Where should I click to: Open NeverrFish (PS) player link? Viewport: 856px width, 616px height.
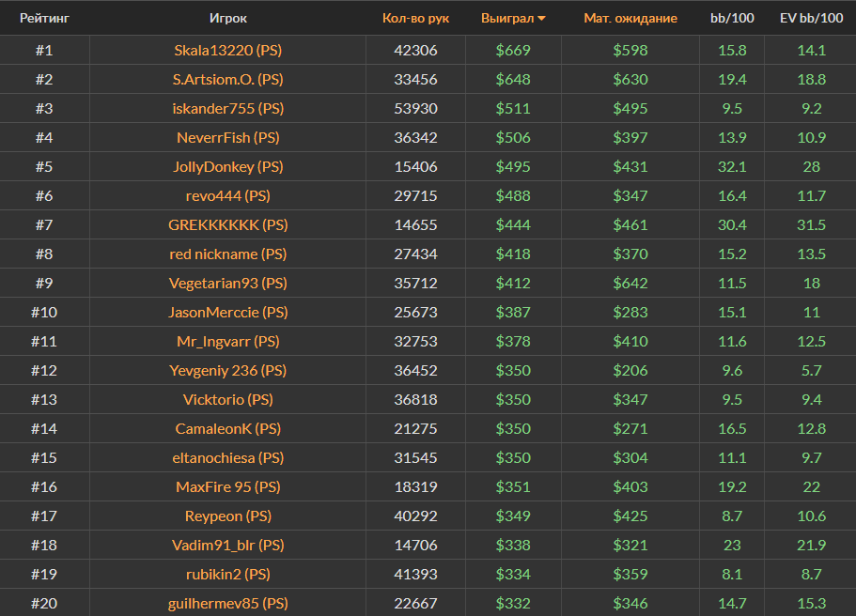tap(228, 138)
